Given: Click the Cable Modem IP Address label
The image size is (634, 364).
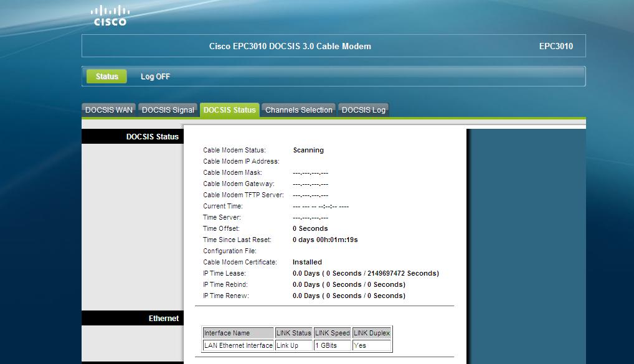Looking at the screenshot, I should click(241, 161).
